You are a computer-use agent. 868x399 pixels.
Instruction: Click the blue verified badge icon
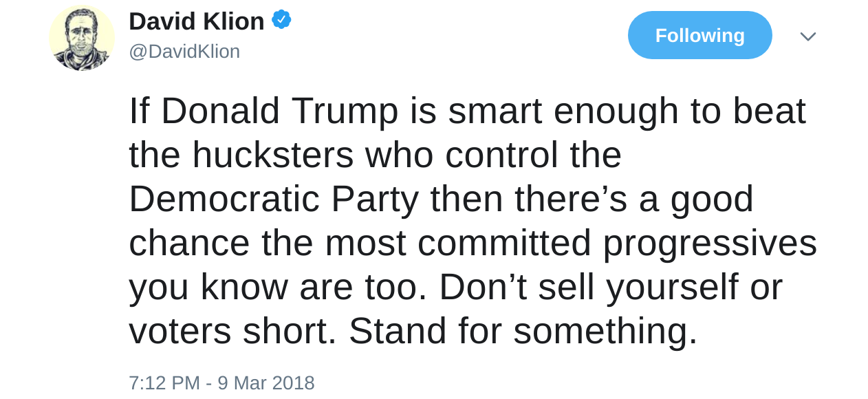point(281,20)
